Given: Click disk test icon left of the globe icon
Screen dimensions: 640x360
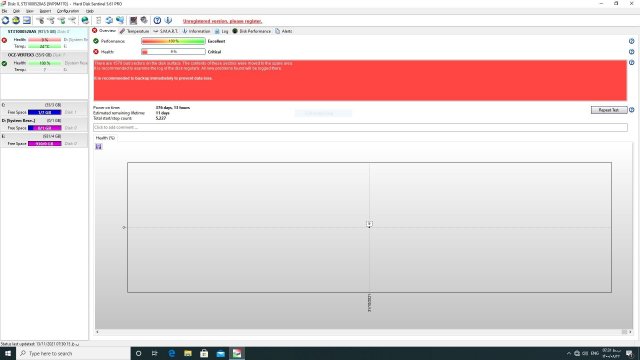Looking at the screenshot, I should tap(72, 20).
